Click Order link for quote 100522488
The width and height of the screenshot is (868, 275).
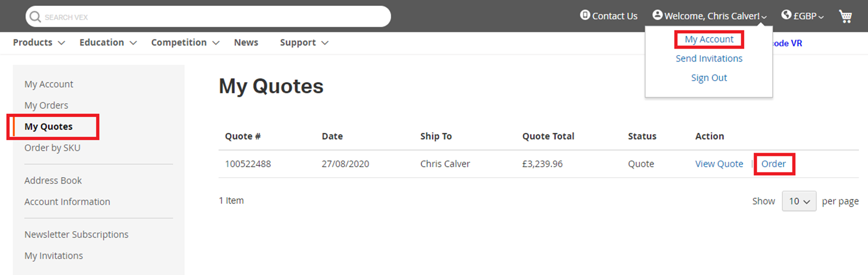pyautogui.click(x=773, y=164)
